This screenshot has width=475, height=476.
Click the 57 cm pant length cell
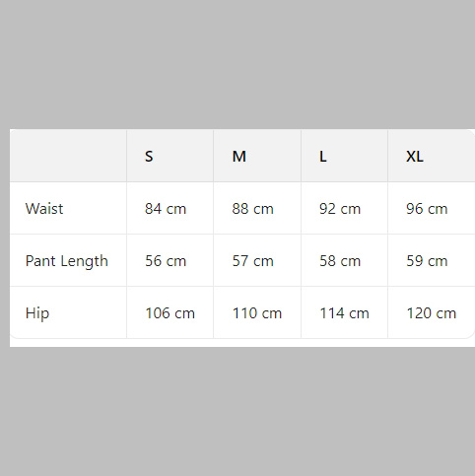(257, 260)
